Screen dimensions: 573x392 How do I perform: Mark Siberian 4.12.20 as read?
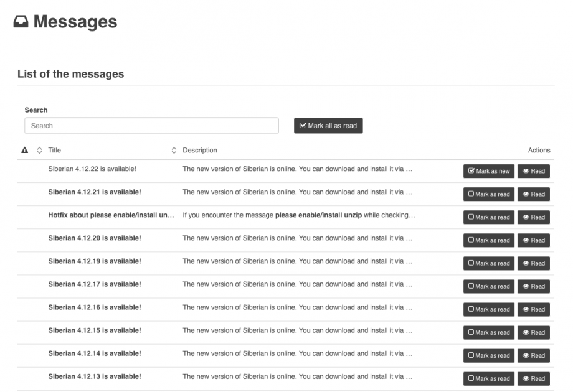tap(488, 240)
